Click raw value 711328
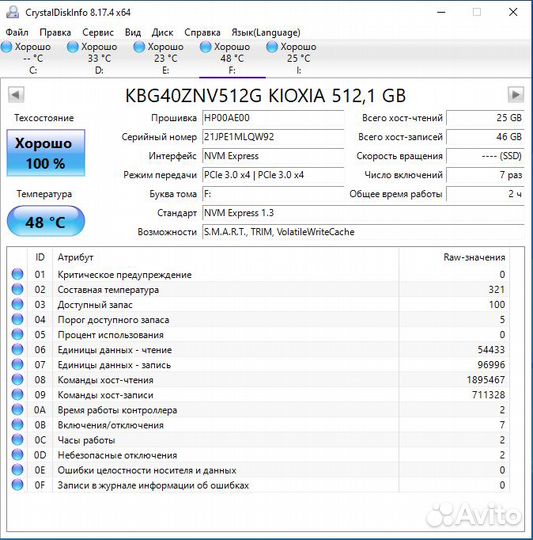The width and height of the screenshot is (533, 540). point(488,395)
